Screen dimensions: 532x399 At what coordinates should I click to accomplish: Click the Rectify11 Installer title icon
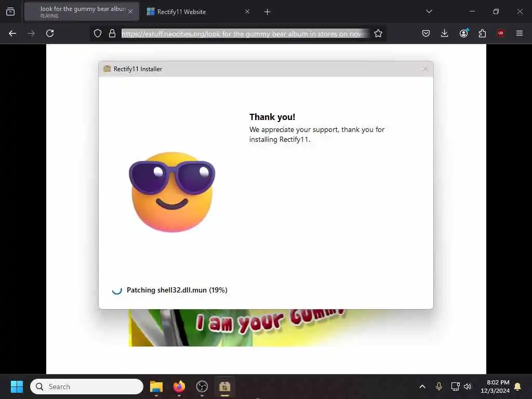coord(107,69)
